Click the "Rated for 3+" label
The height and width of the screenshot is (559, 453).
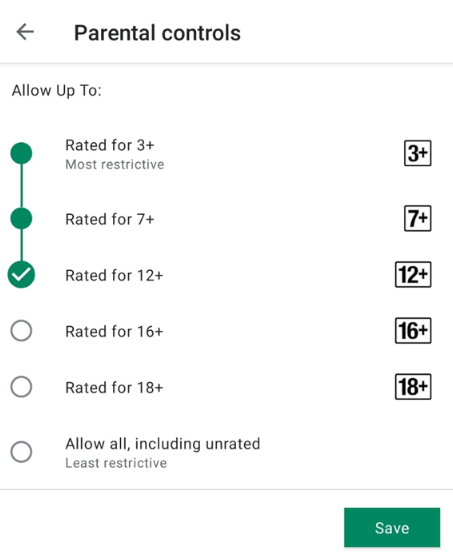coord(110,145)
